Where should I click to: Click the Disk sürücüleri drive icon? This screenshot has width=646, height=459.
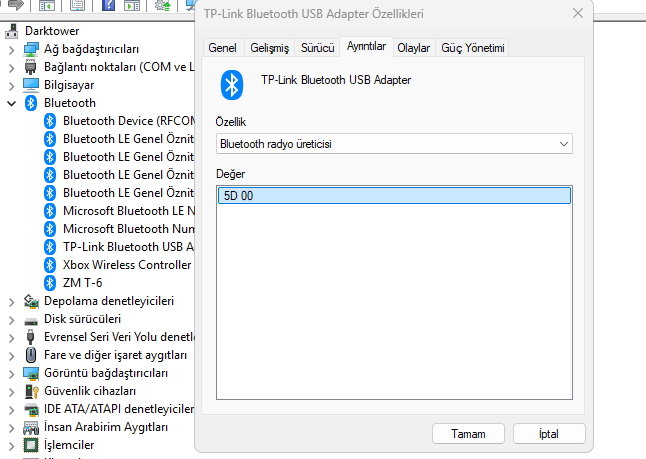[x=31, y=320]
